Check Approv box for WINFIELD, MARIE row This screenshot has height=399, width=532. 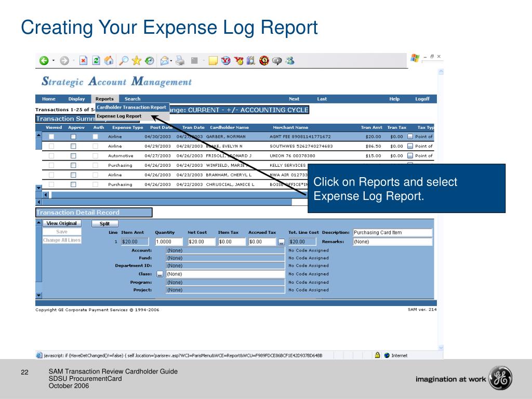tap(73, 165)
